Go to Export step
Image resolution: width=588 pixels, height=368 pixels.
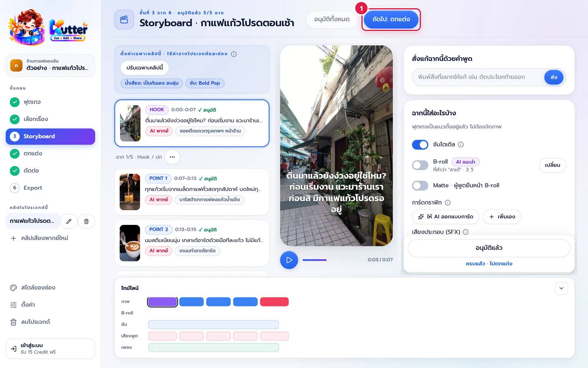(50, 188)
